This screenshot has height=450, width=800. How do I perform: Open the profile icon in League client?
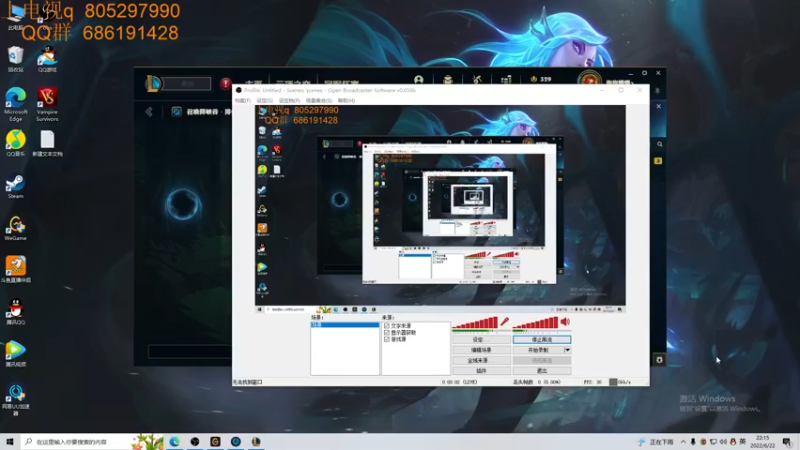[418, 80]
